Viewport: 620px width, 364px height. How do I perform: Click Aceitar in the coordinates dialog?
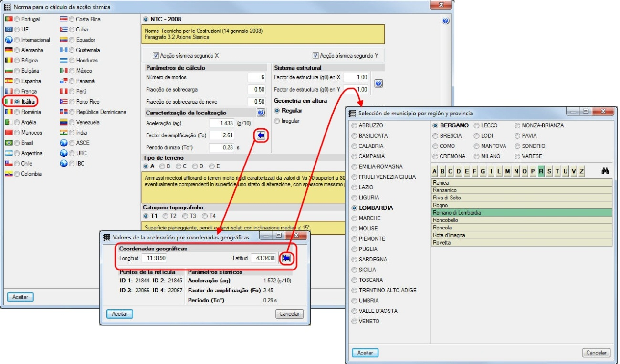pos(119,314)
